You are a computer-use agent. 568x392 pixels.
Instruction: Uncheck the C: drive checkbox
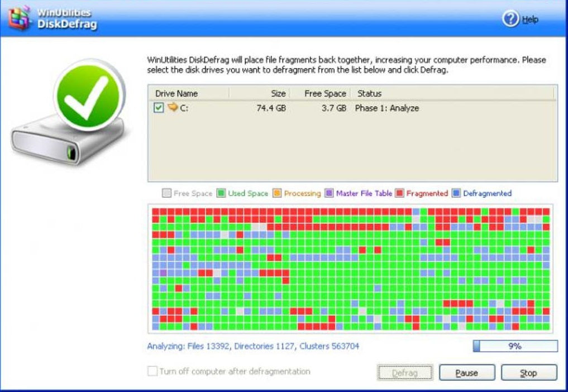[x=159, y=108]
